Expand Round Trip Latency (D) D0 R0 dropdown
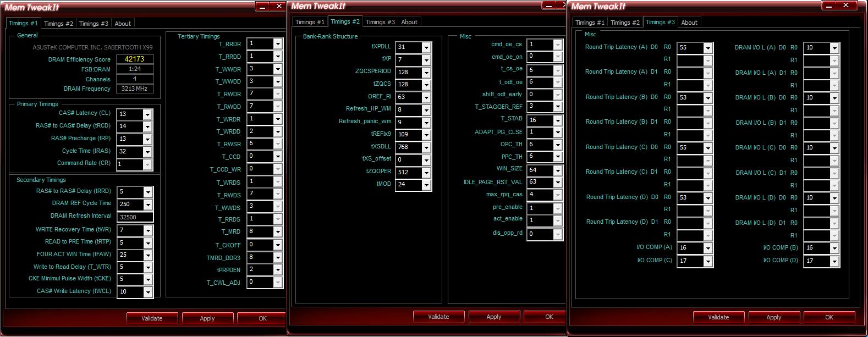Image resolution: width=868 pixels, height=337 pixels. (708, 198)
